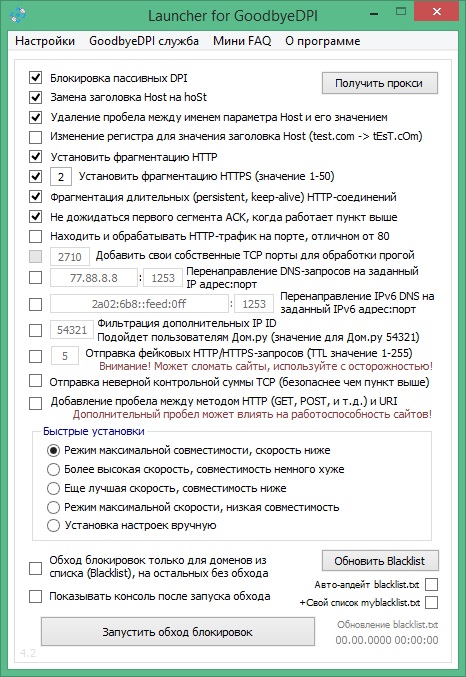Check Показывать консоль после запуска обхода
This screenshot has height=677, width=466.
click(35, 597)
